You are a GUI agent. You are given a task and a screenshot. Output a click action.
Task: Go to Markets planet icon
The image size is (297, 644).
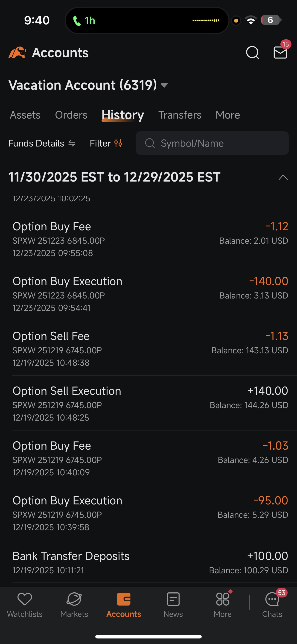[74, 600]
